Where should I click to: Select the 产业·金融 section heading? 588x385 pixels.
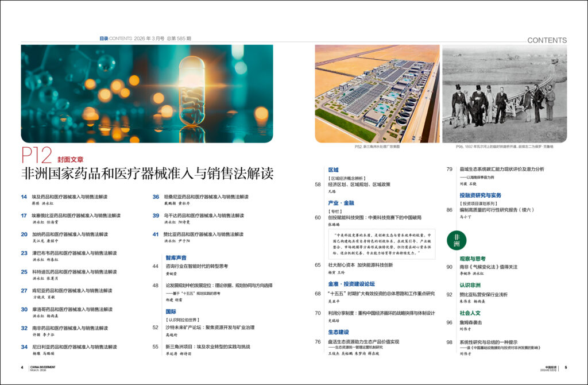(x=341, y=203)
